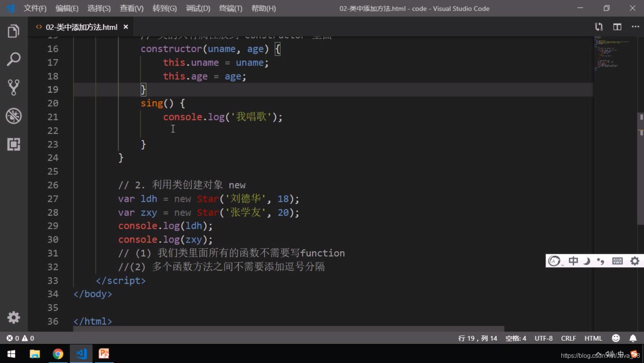Open Chrome from the taskbar
The width and height of the screenshot is (644, 363).
click(58, 353)
